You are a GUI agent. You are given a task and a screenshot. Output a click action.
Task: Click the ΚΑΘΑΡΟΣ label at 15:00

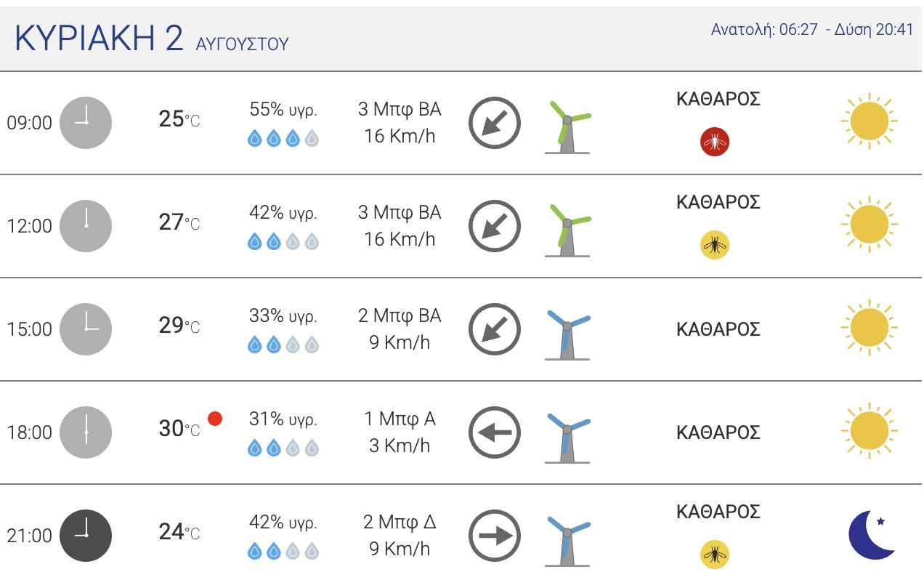tap(718, 329)
